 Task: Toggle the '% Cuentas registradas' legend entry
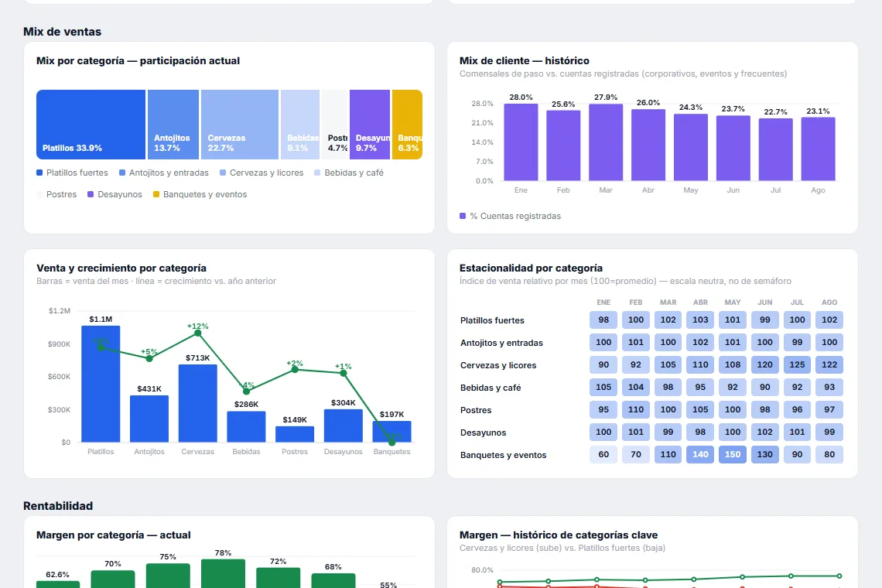510,216
